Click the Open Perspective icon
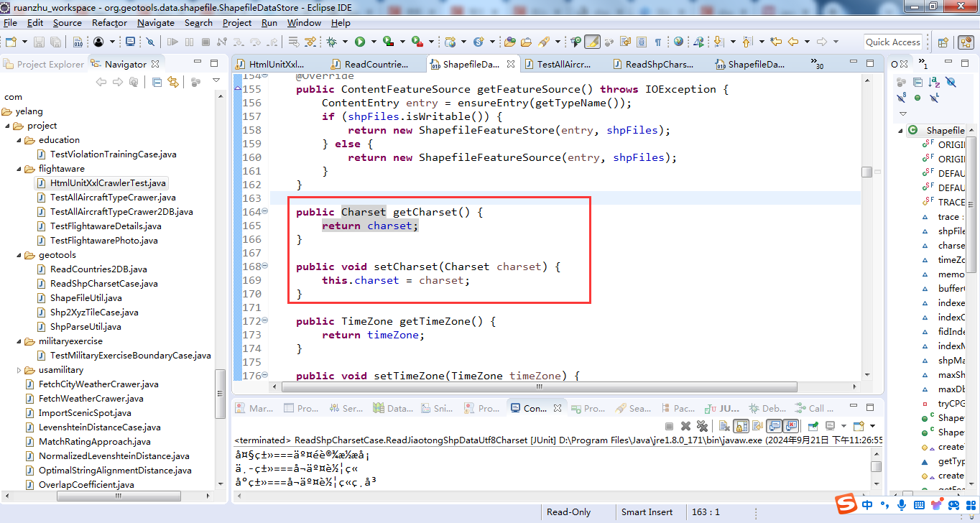Screen dimensions: 980x523 coord(943,42)
